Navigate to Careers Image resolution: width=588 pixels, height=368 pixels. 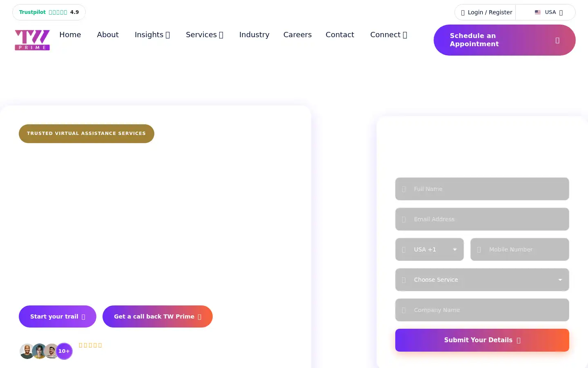[x=298, y=35]
